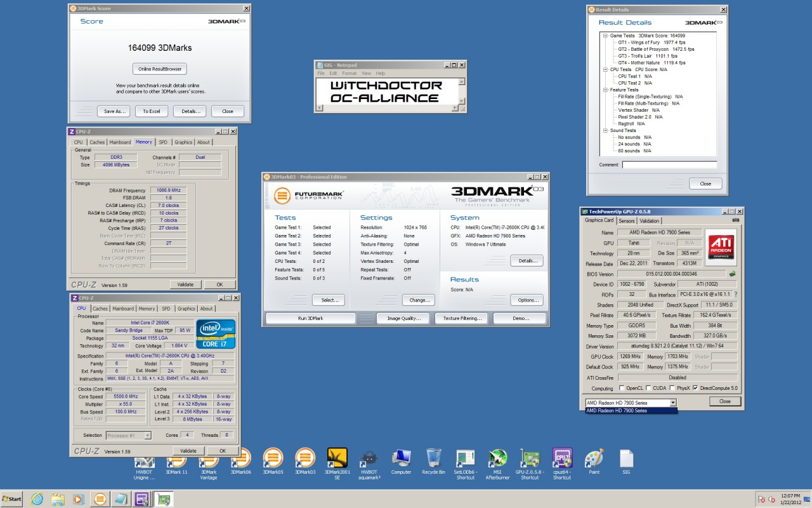Uncheck the DirectCompute 5.0 checkbox

pos(696,388)
